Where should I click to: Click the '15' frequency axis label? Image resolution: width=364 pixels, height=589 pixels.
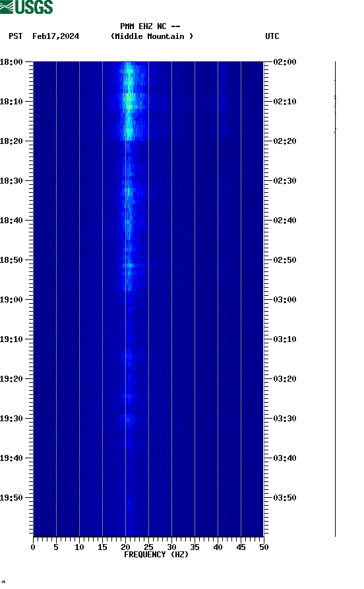[102, 547]
